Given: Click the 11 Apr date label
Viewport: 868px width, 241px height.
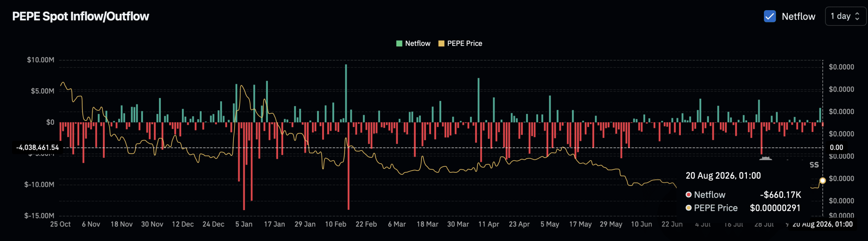Looking at the screenshot, I should point(489,224).
